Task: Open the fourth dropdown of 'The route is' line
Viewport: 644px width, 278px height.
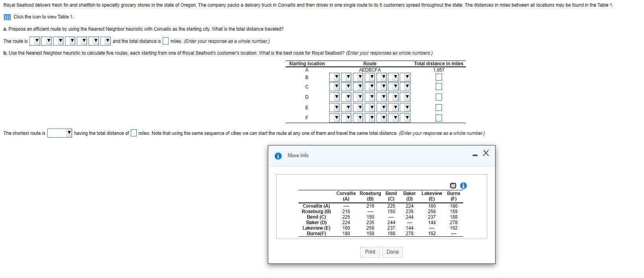Action: pos(71,41)
